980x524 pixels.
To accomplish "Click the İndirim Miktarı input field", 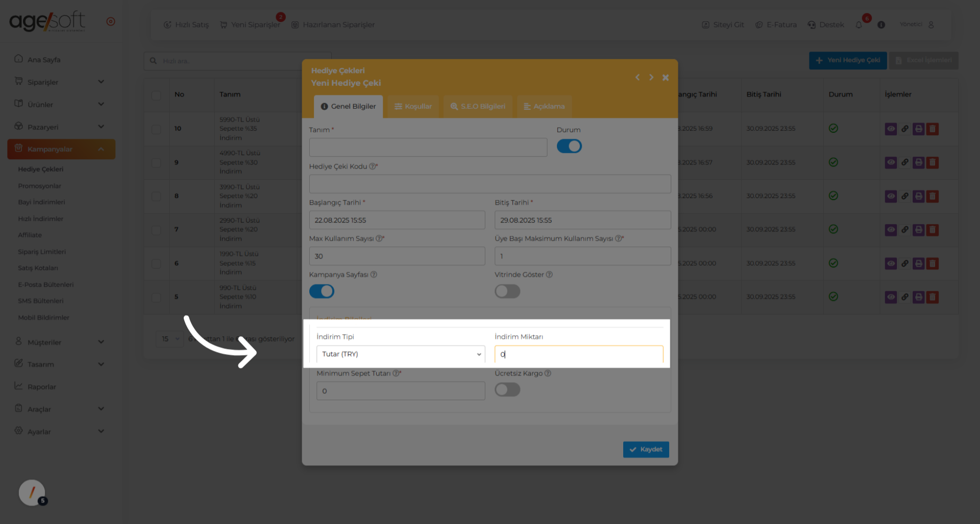I will [x=579, y=354].
